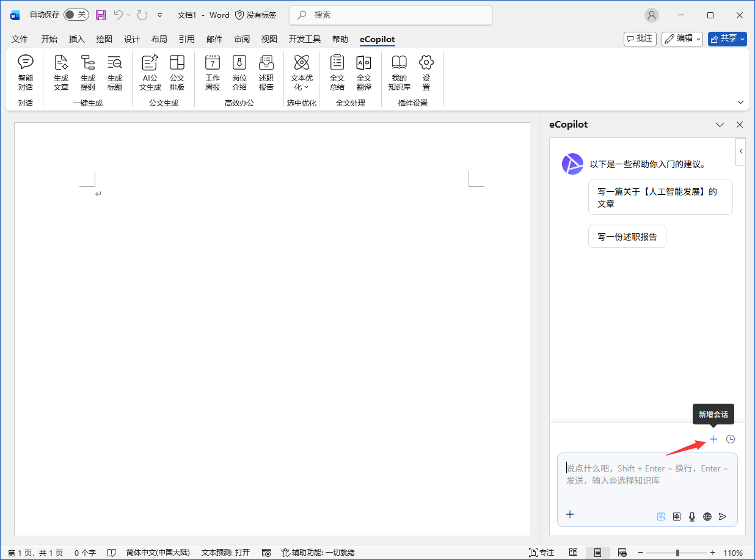This screenshot has width=755, height=560.
Task: Switch to the 插入 ribbon tab
Action: pyautogui.click(x=77, y=39)
